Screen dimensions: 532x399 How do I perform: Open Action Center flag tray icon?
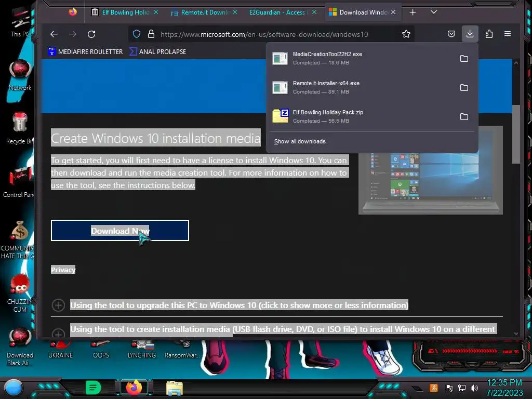point(449,388)
